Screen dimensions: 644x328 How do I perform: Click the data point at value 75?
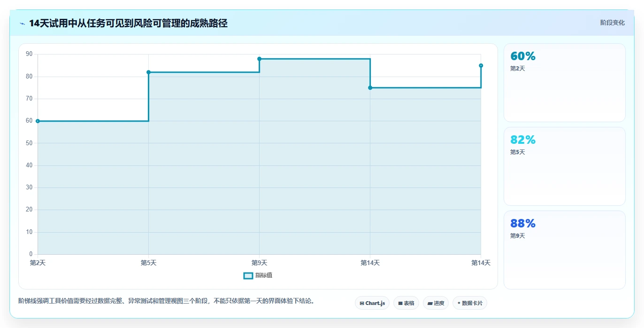[370, 88]
